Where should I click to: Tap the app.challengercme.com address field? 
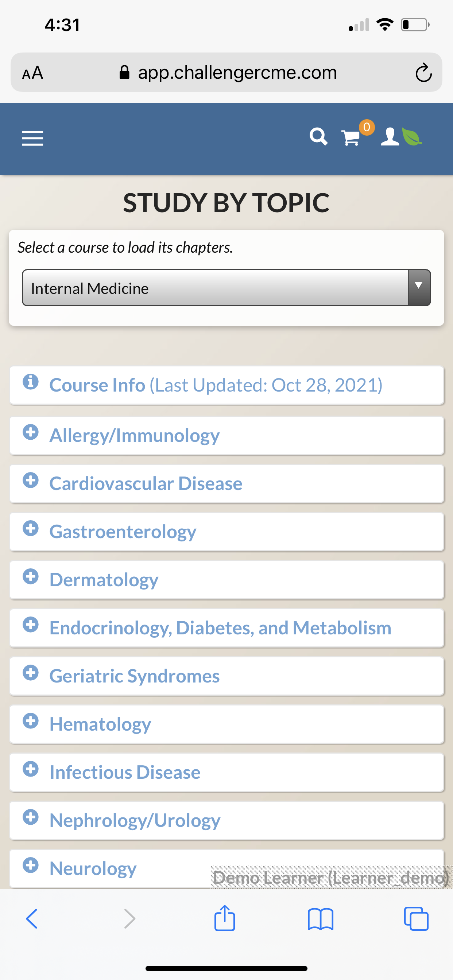[226, 72]
